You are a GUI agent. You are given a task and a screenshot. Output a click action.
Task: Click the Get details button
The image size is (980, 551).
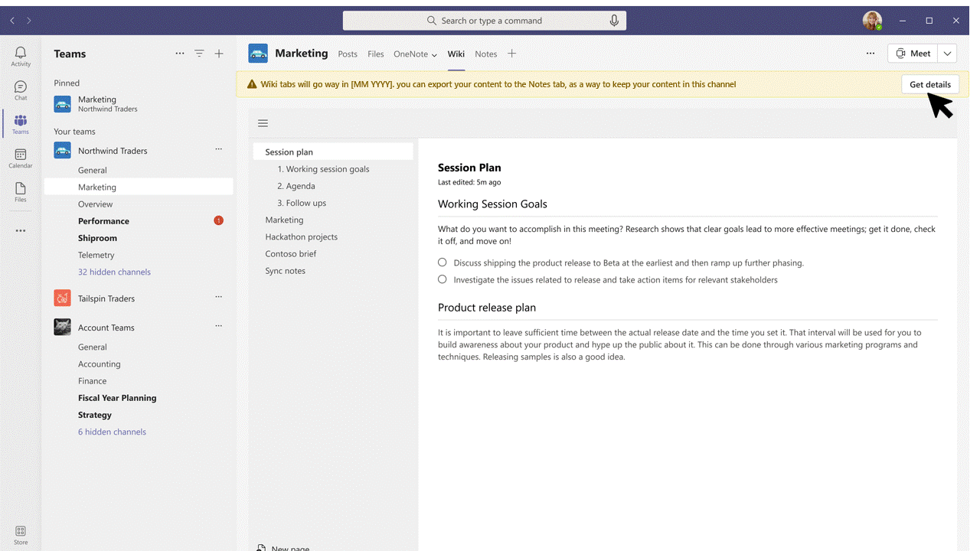pos(929,84)
